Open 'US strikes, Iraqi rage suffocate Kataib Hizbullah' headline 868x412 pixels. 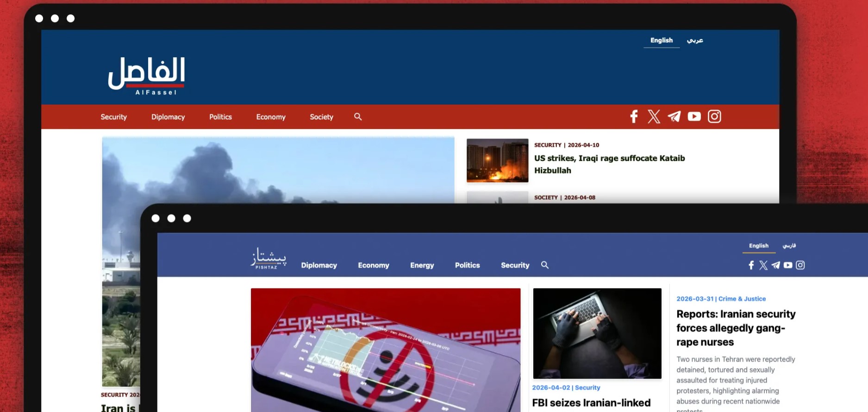(610, 164)
